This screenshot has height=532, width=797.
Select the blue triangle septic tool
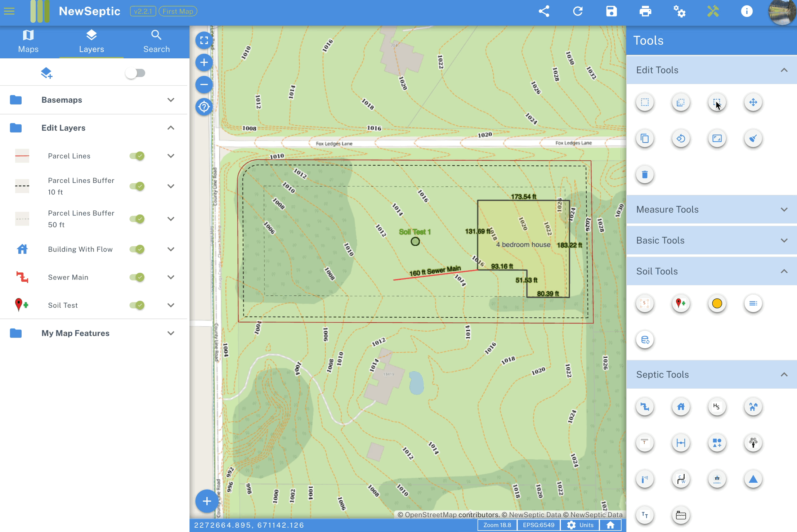point(753,479)
